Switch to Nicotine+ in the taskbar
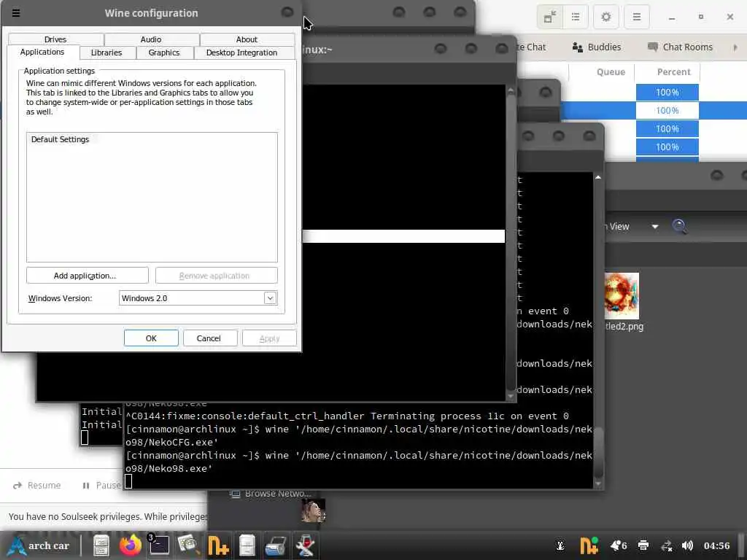 point(217,545)
